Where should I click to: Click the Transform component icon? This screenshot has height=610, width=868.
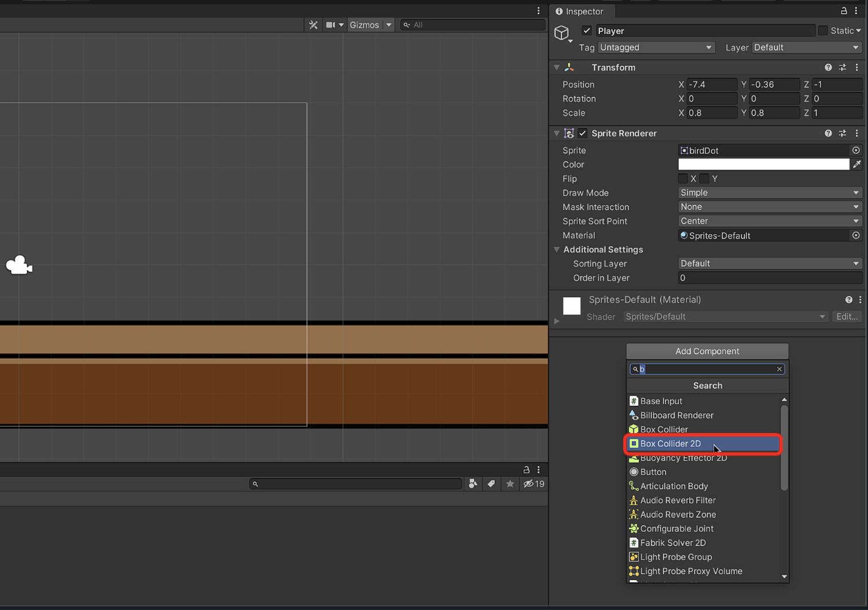pos(569,68)
